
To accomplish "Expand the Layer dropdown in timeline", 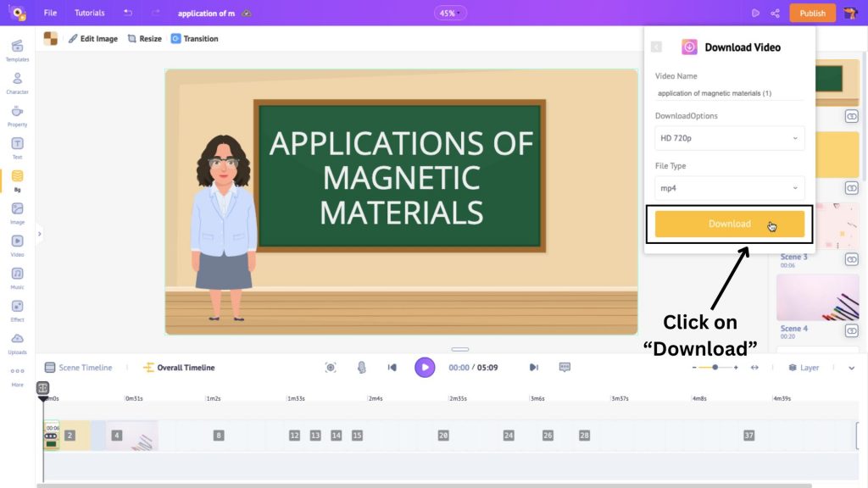I will (851, 368).
